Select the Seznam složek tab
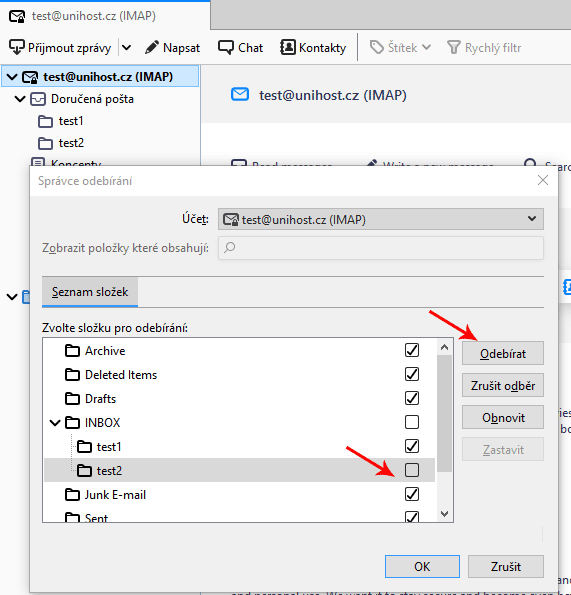 90,292
